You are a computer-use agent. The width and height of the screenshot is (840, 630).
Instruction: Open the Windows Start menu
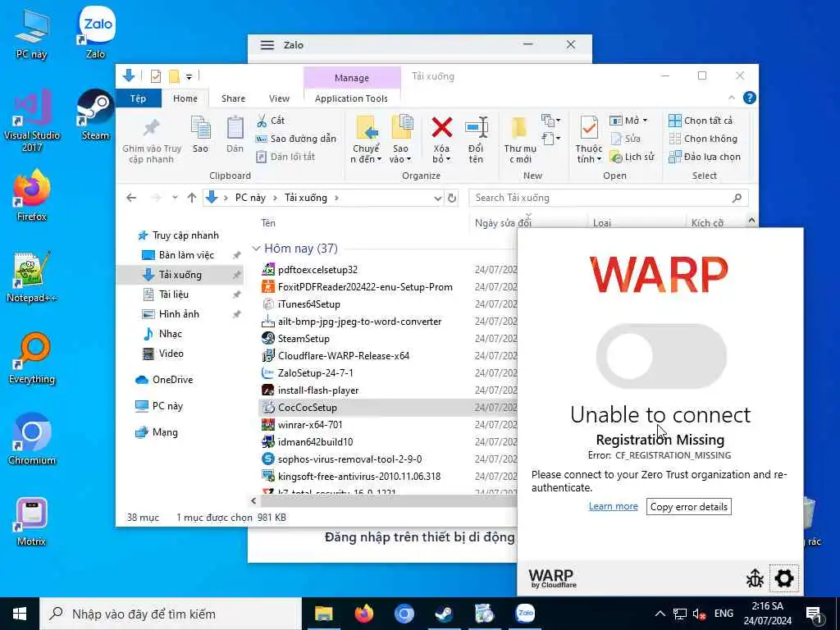click(x=20, y=614)
